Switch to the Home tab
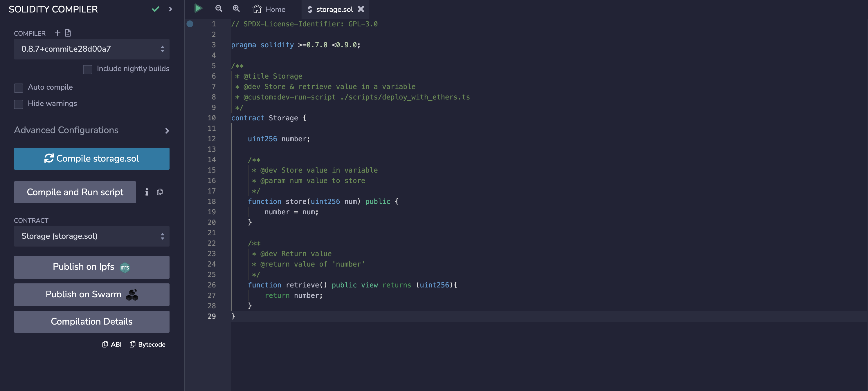868x391 pixels. (x=269, y=9)
